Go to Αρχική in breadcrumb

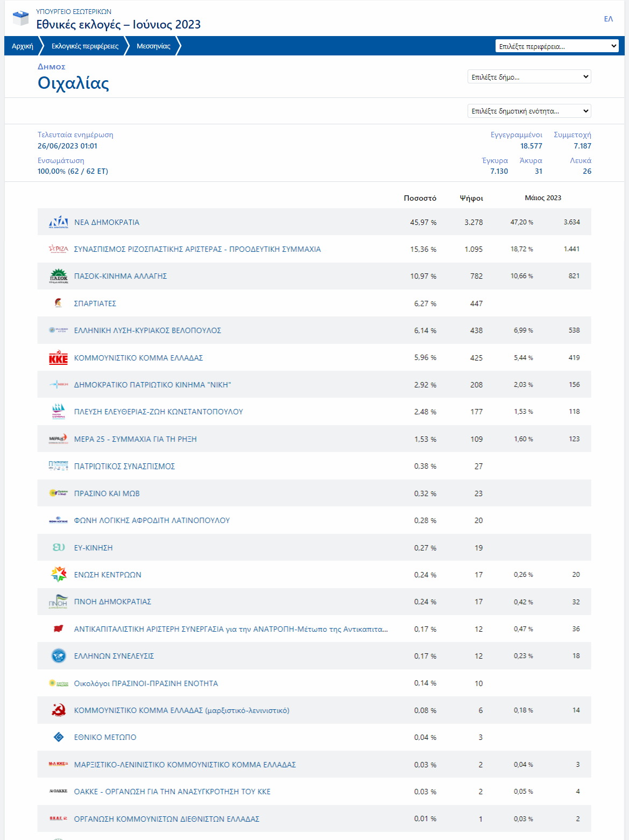tap(23, 46)
